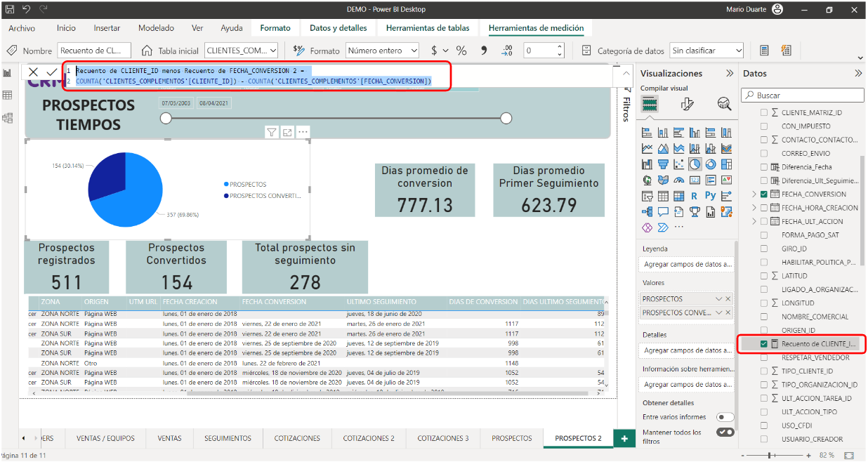The image size is (868, 462).
Task: Choose the matrix visualization icon
Action: coord(678,196)
